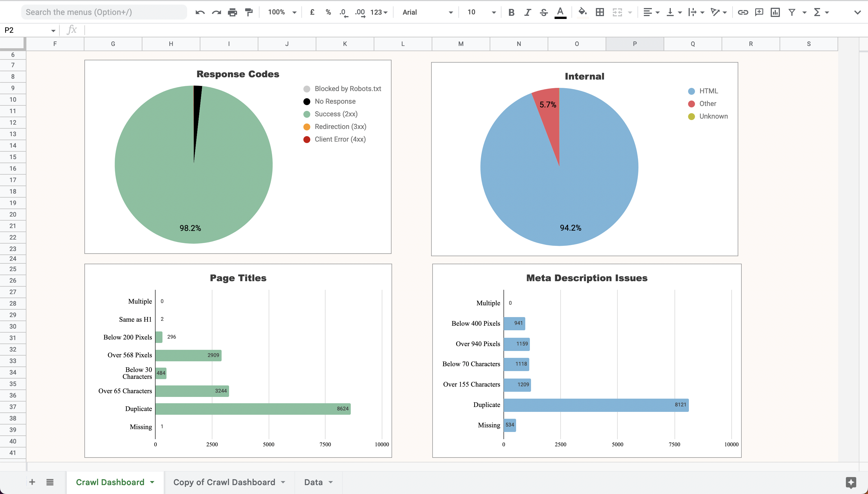Image resolution: width=868 pixels, height=494 pixels.
Task: Toggle bold formatting
Action: [511, 12]
